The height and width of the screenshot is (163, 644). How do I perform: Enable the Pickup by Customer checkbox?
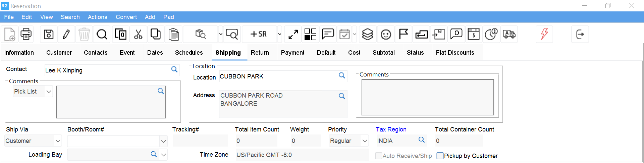pos(440,156)
